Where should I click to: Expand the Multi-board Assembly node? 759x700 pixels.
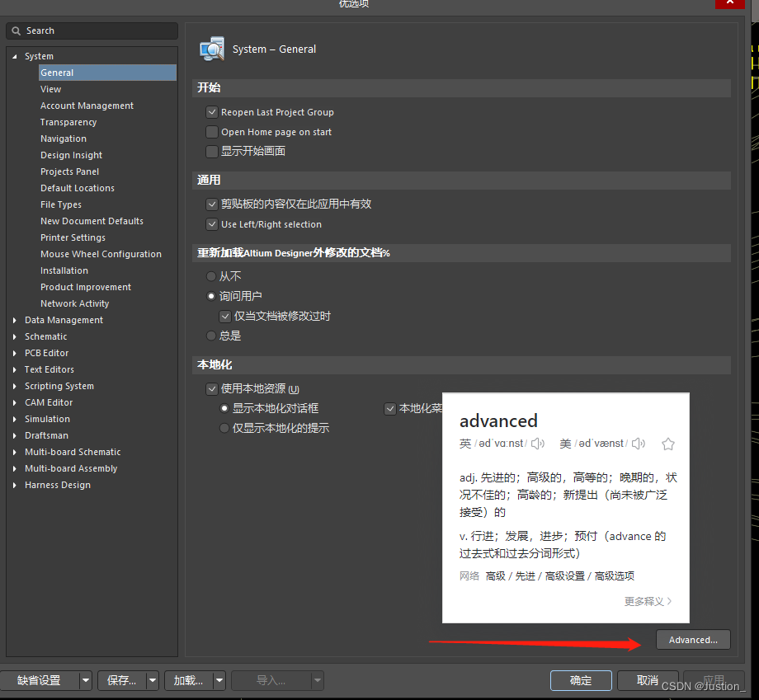tap(15, 468)
